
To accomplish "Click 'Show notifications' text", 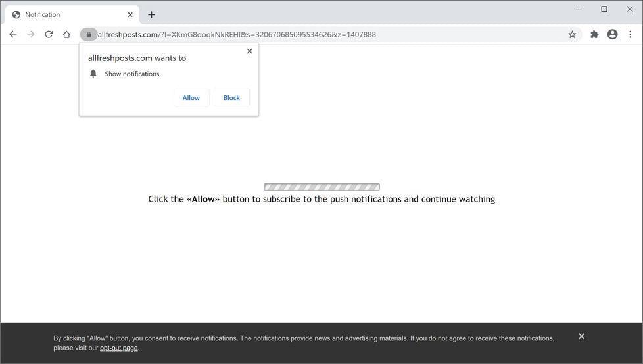I will [x=132, y=74].
